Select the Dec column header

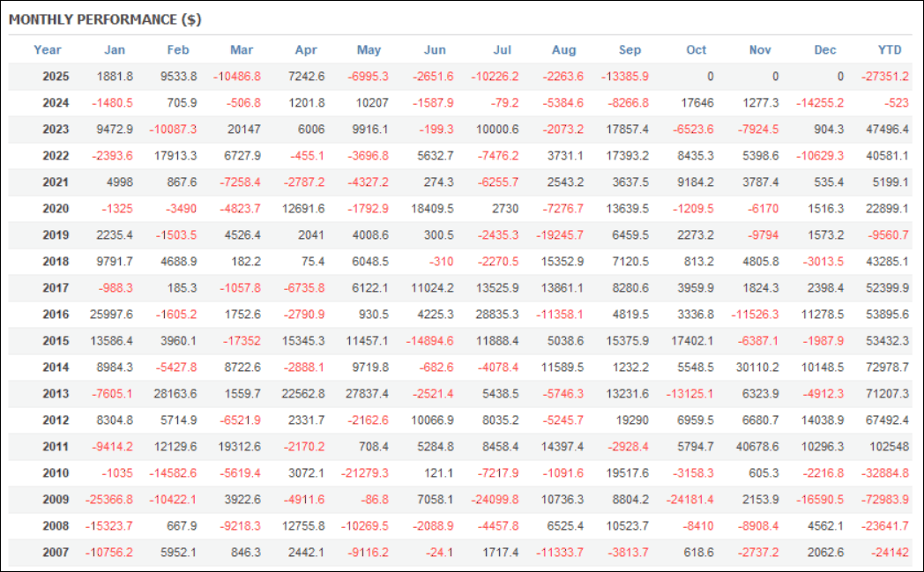(825, 50)
